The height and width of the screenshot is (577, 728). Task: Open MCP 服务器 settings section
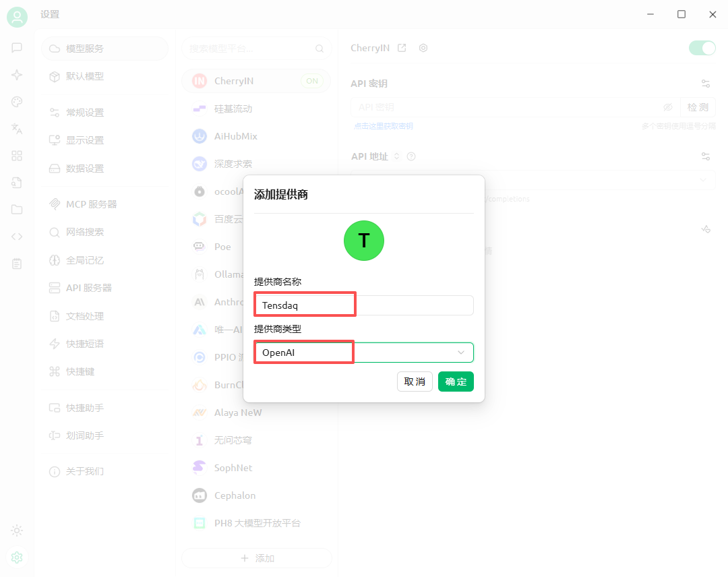(104, 204)
